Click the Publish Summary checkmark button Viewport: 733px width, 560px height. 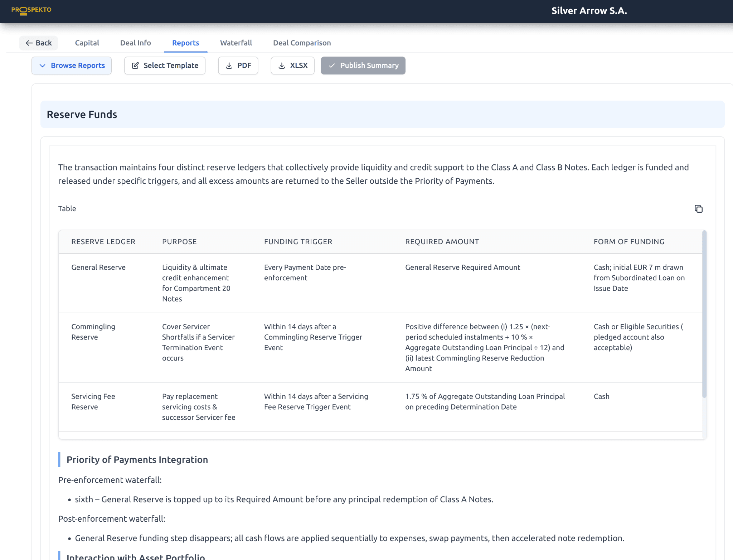363,66
